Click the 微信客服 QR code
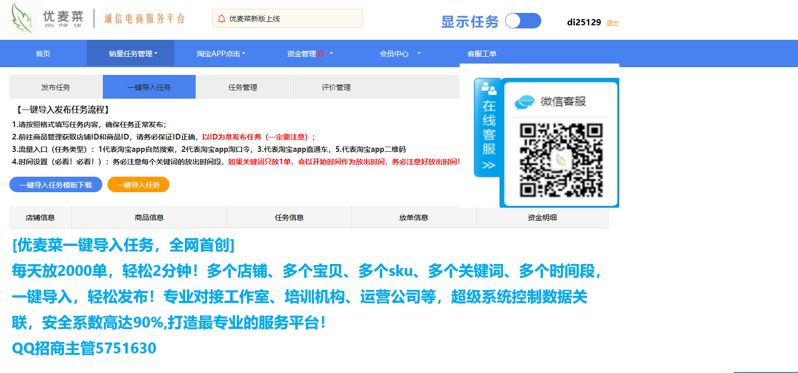The image size is (798, 373). [x=561, y=161]
